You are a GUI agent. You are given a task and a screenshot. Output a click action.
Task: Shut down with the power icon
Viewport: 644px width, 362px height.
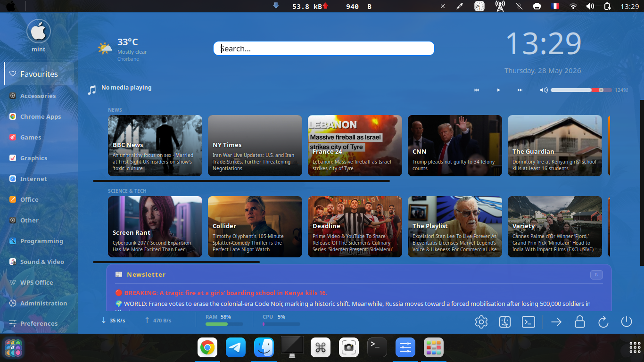(x=626, y=322)
